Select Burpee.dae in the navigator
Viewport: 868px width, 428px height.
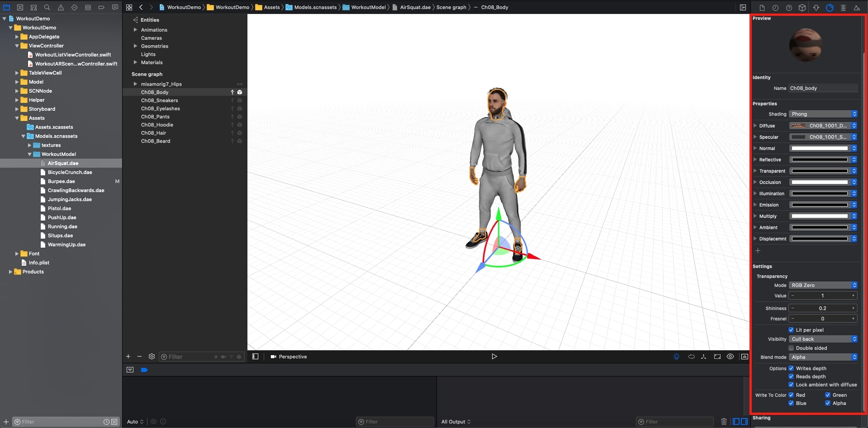61,181
